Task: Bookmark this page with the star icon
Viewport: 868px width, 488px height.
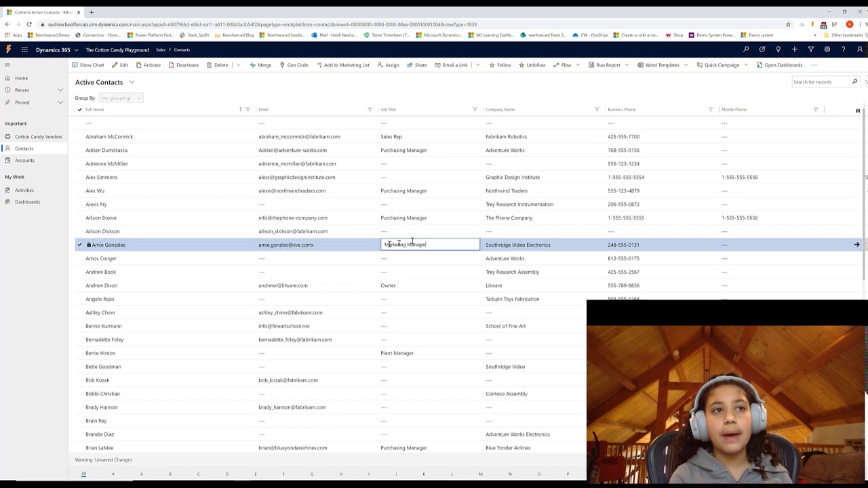Action: pos(788,24)
